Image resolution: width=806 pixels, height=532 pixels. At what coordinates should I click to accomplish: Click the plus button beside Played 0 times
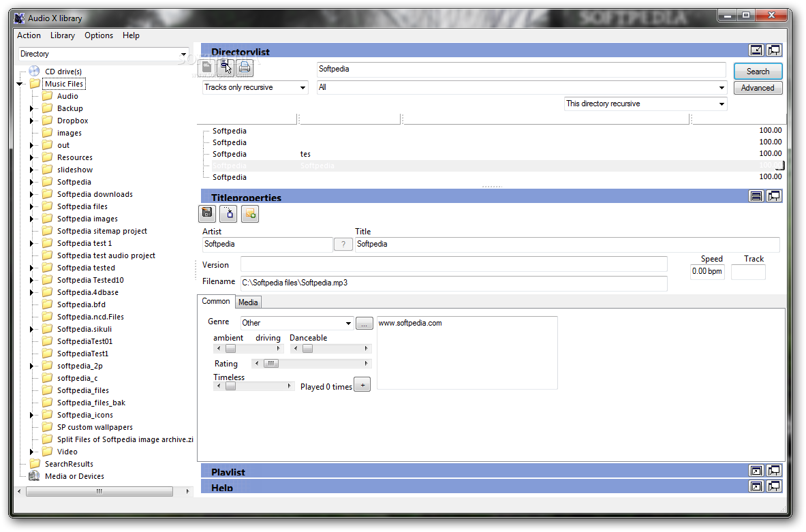362,384
